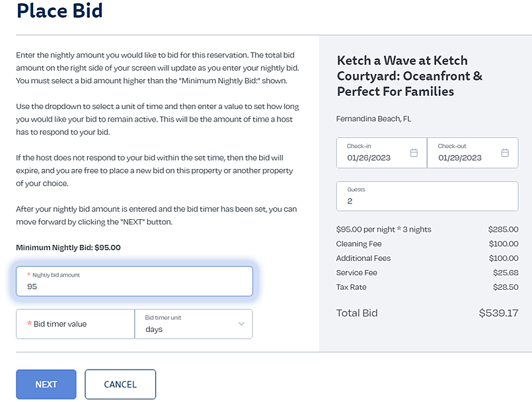Image resolution: width=532 pixels, height=402 pixels.
Task: Click the $95.00 per night * 3 nights line
Action: coord(383,230)
